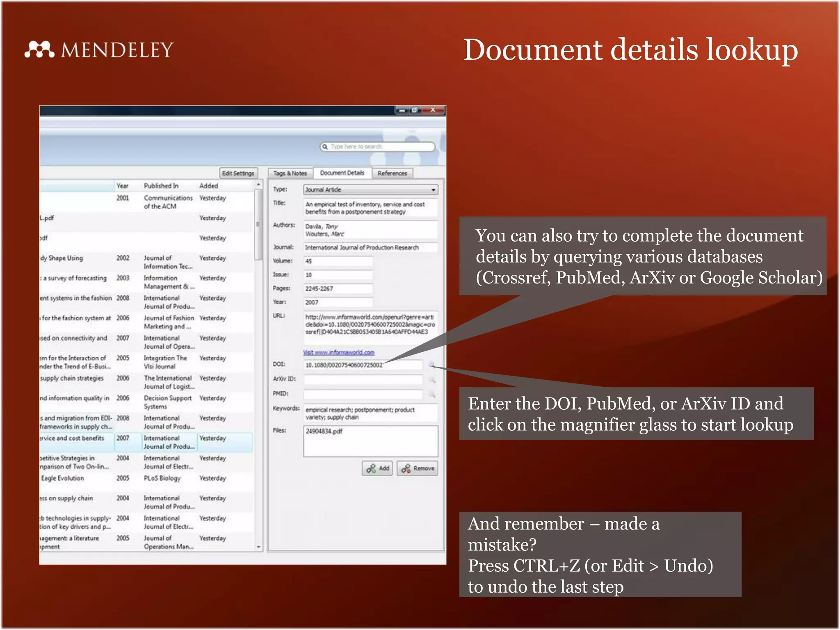Click the Title field text
This screenshot has width=840, height=630.
coord(371,208)
